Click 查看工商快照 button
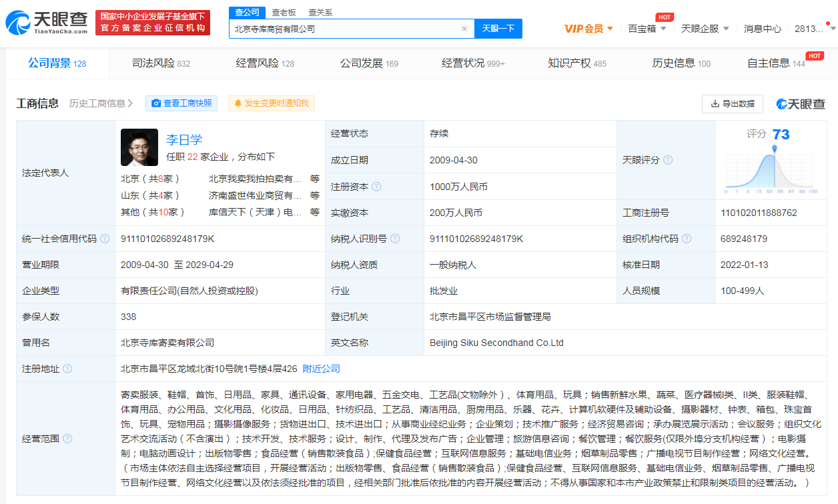The height and width of the screenshot is (504, 838). (181, 103)
